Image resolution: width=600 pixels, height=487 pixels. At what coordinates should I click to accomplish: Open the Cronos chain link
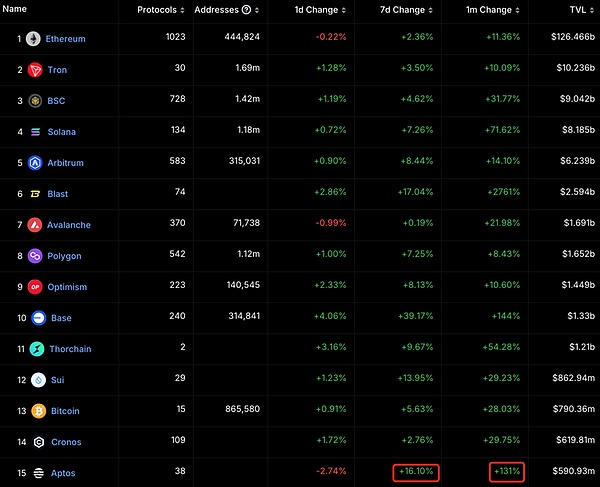coord(66,442)
